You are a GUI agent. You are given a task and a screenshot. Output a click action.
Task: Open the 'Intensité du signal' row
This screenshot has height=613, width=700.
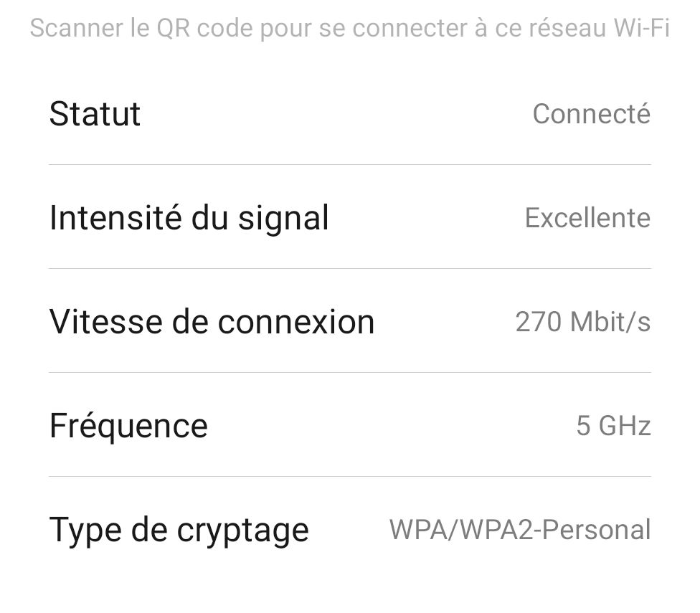coord(350,218)
